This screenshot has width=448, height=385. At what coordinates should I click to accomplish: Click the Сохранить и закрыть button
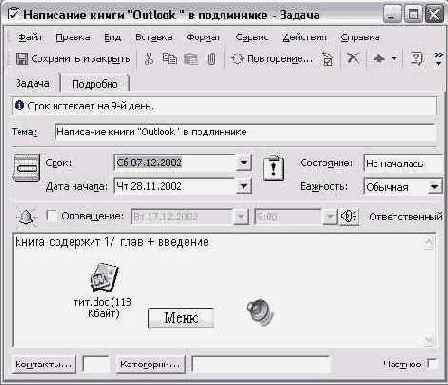73,59
